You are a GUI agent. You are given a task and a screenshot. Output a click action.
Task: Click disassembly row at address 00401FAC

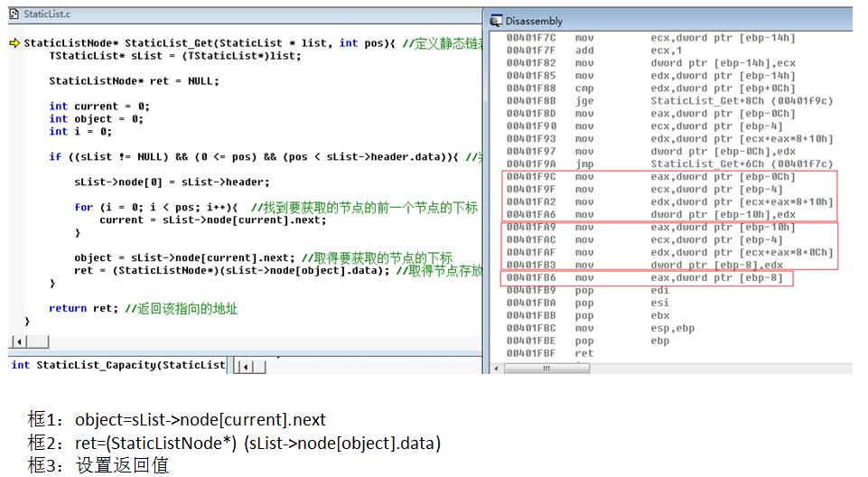(644, 240)
